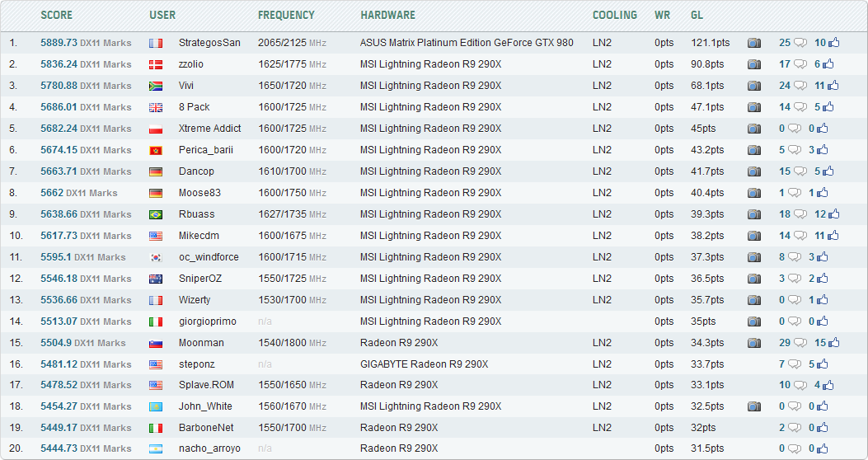Screen dimensions: 868x460
Task: View comments bubble for Moonman submission
Action: click(x=800, y=343)
